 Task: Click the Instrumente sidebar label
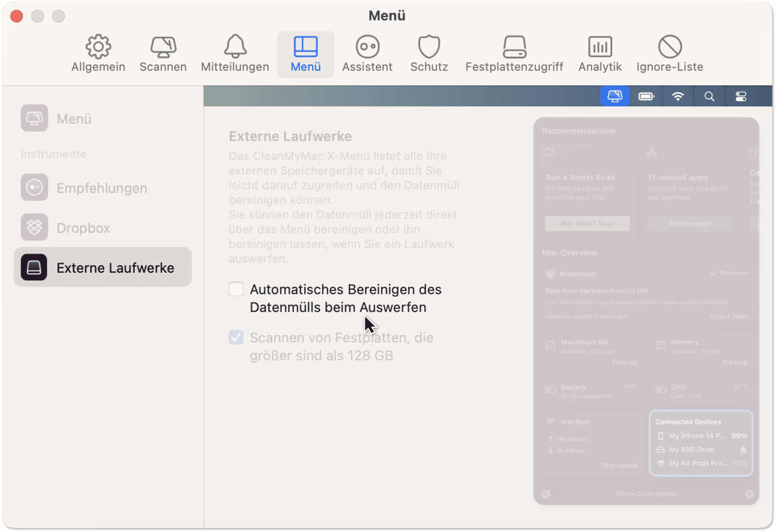pyautogui.click(x=54, y=154)
